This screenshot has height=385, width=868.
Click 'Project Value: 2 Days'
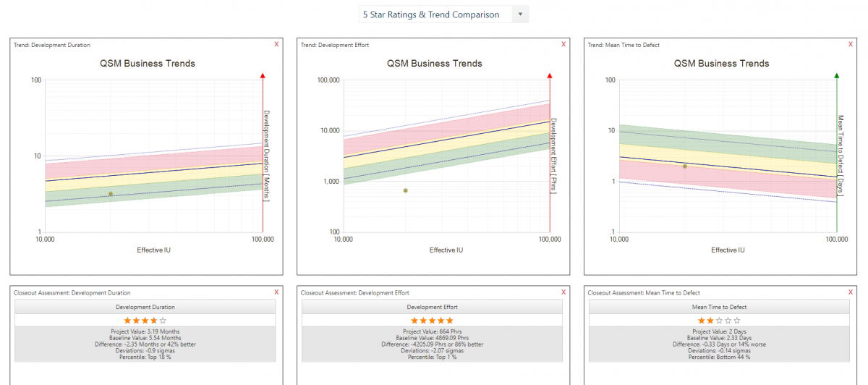click(x=719, y=331)
